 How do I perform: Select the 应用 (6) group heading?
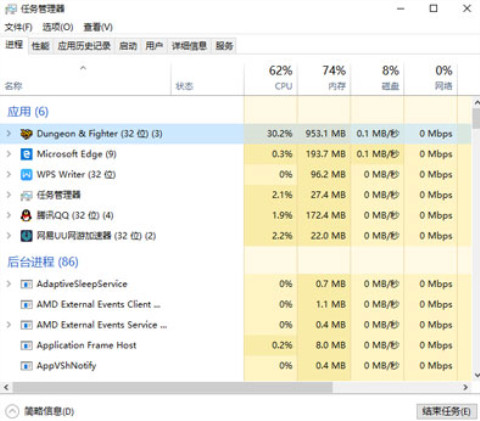click(28, 112)
